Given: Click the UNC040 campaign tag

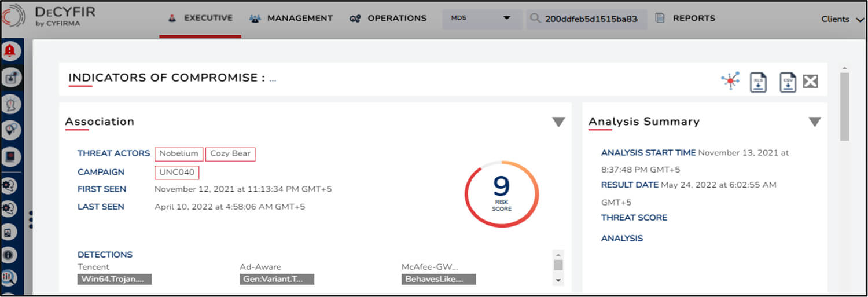Looking at the screenshot, I should pos(177,173).
